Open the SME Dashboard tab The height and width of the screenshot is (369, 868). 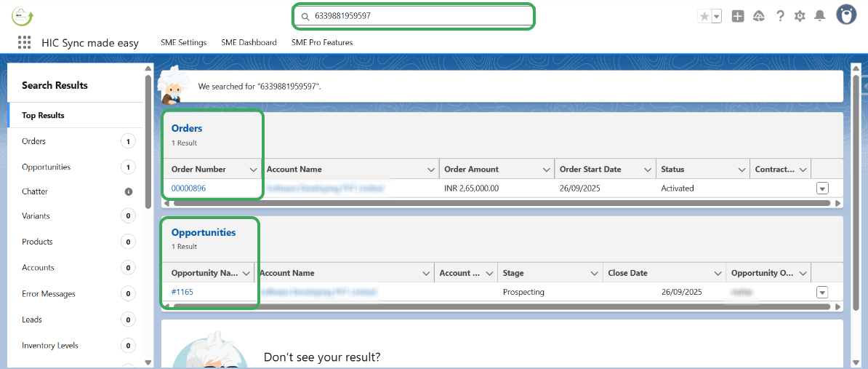249,43
